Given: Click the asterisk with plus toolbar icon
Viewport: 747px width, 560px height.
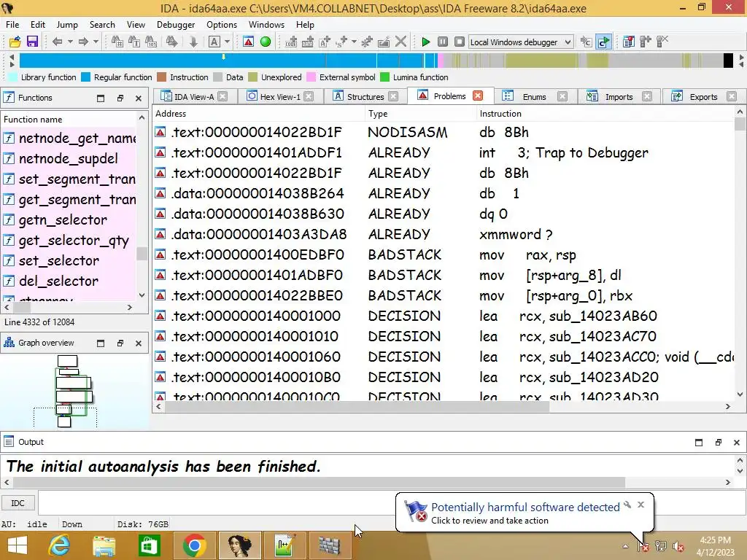Looking at the screenshot, I should [x=367, y=42].
